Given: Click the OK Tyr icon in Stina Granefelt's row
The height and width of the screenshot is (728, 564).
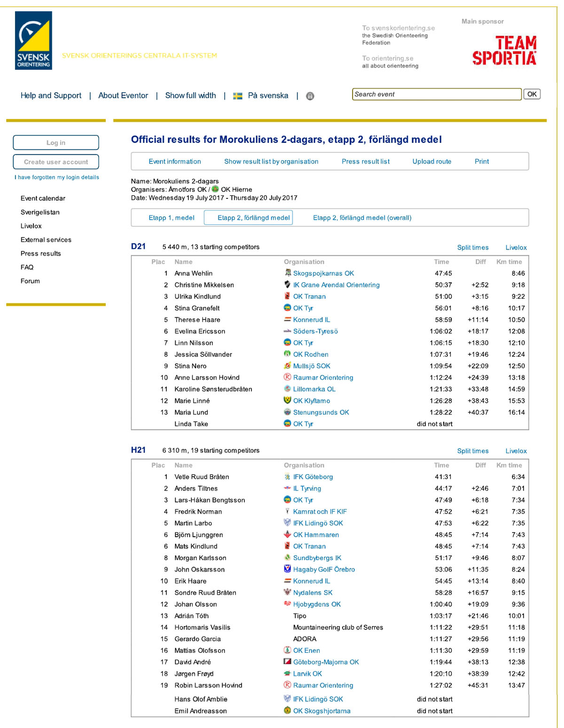Looking at the screenshot, I should coord(288,307).
